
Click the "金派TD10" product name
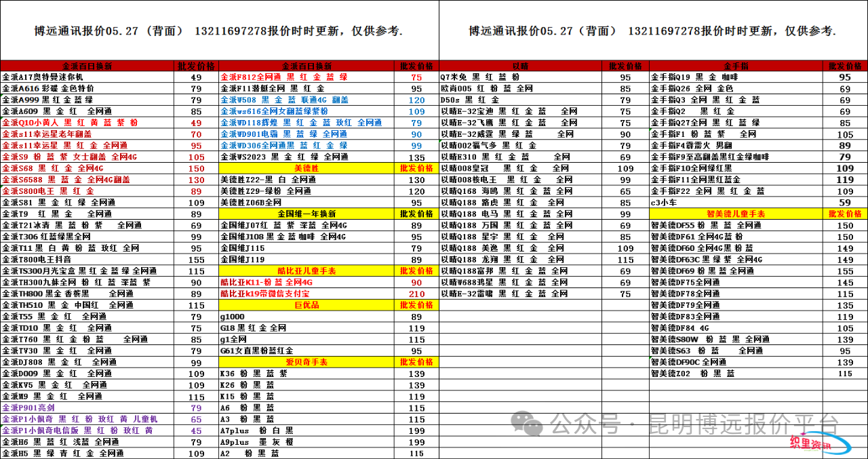pyautogui.click(x=87, y=327)
